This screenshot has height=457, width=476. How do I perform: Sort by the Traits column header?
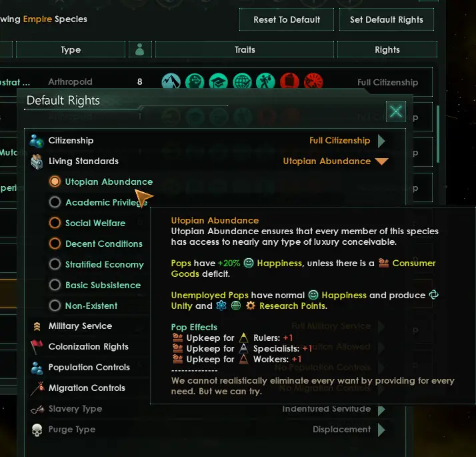pyautogui.click(x=245, y=49)
